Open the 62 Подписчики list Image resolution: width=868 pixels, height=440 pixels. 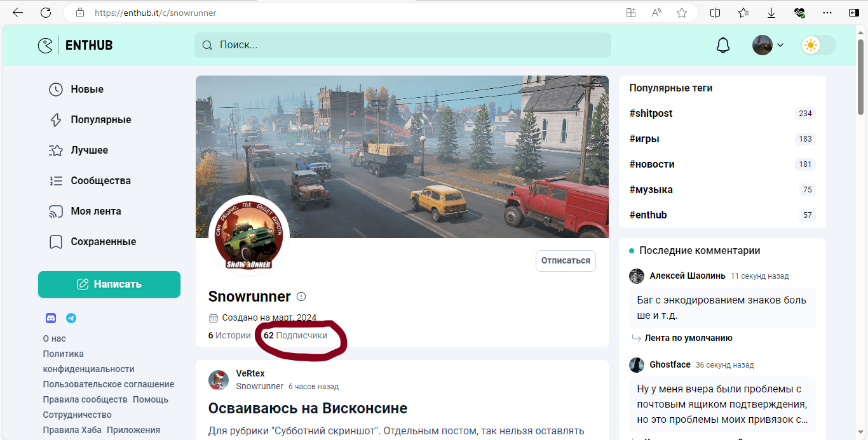pos(295,335)
